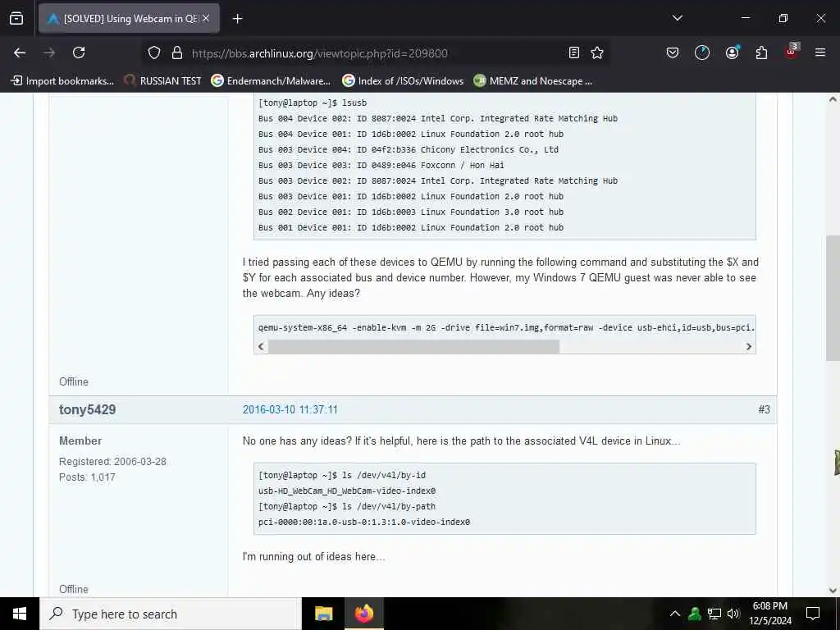Select the bbs.archlinux.org URL field
840x630 pixels.
pyautogui.click(x=320, y=53)
